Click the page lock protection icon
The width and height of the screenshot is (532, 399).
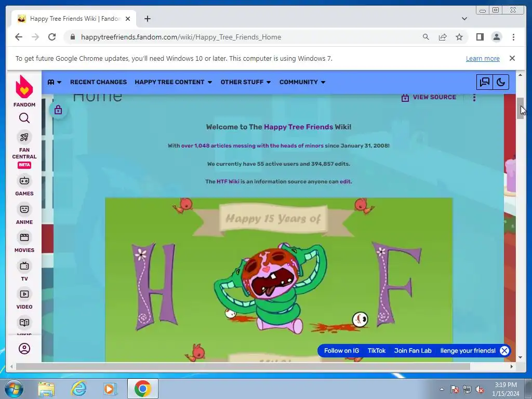tap(58, 110)
